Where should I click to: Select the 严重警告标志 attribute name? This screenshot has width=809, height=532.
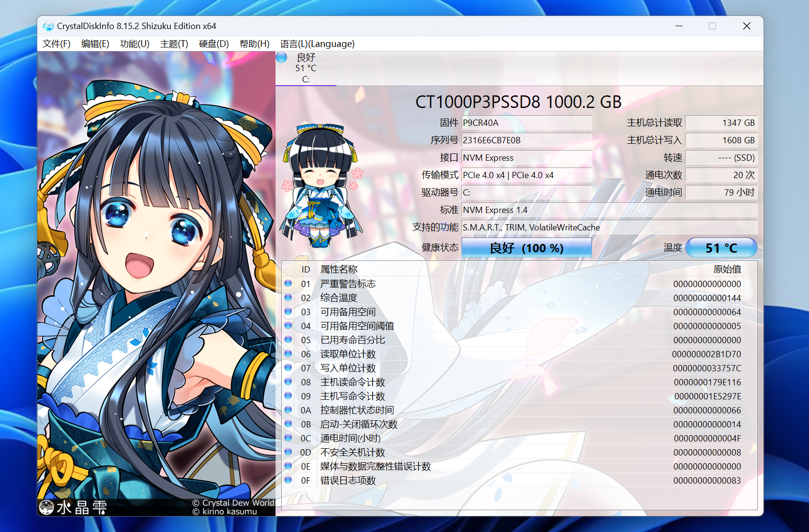(x=348, y=284)
